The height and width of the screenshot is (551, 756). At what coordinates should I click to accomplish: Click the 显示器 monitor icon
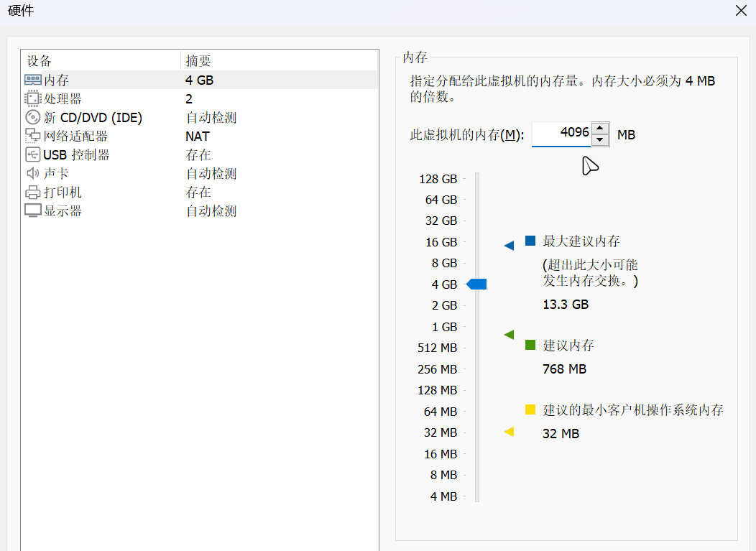33,210
